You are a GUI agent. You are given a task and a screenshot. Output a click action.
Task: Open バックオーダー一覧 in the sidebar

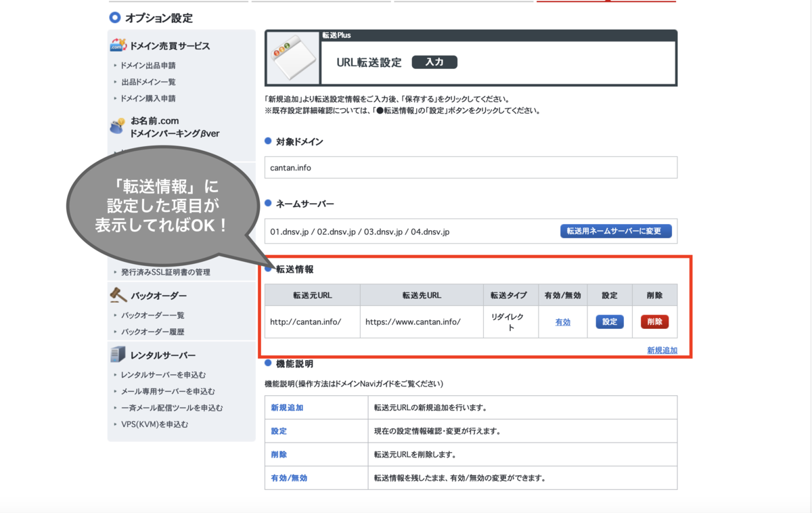point(152,315)
